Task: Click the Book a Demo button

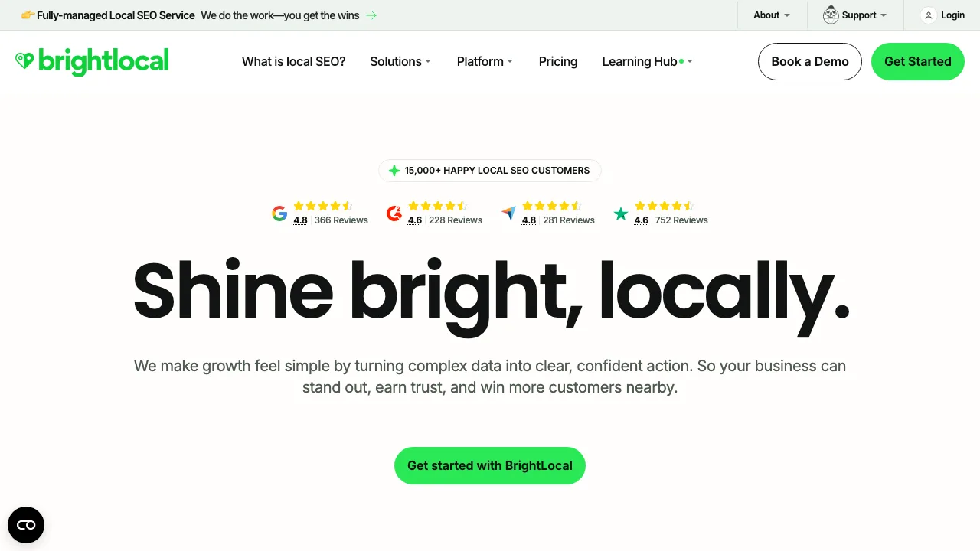Action: click(810, 61)
